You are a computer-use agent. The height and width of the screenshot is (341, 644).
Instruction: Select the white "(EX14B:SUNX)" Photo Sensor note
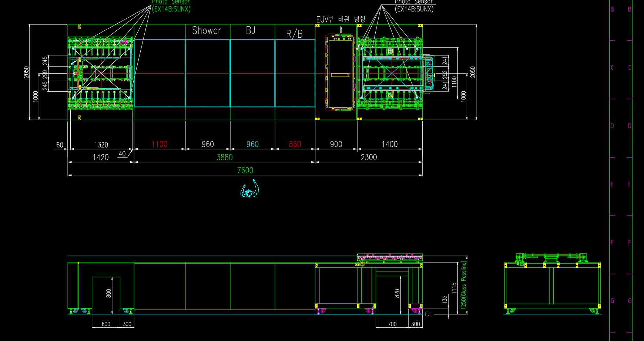(x=414, y=9)
